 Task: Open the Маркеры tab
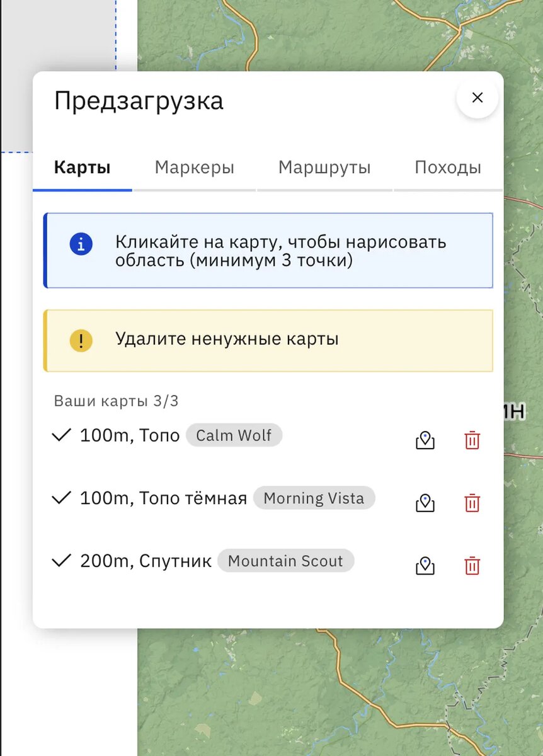pyautogui.click(x=195, y=168)
